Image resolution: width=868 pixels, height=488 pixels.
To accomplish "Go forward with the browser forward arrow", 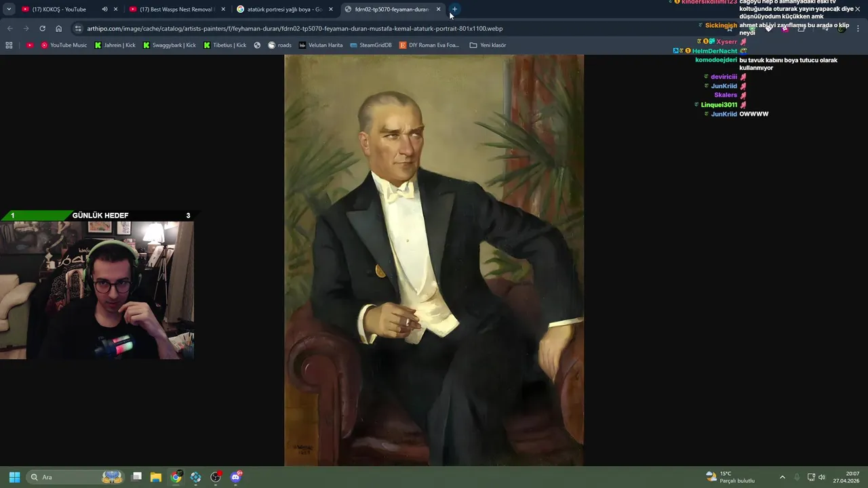I will pos(26,28).
